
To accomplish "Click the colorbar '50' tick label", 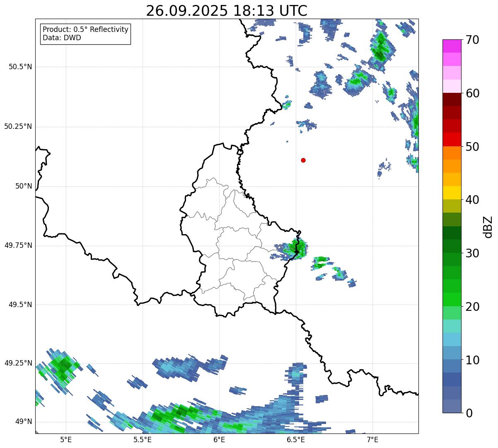I will [x=472, y=147].
